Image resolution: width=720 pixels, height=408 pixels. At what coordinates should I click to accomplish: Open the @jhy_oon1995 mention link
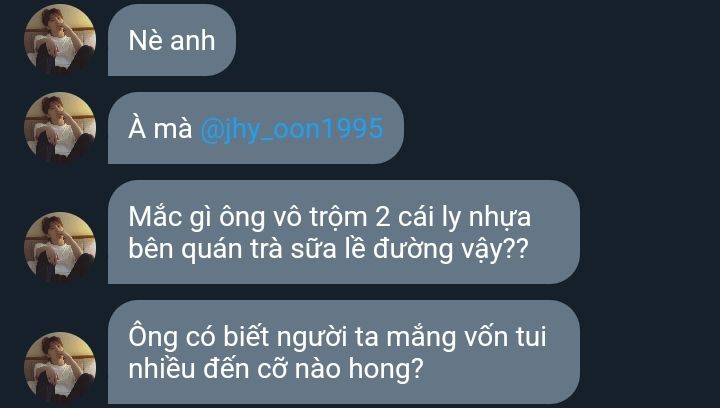(292, 129)
